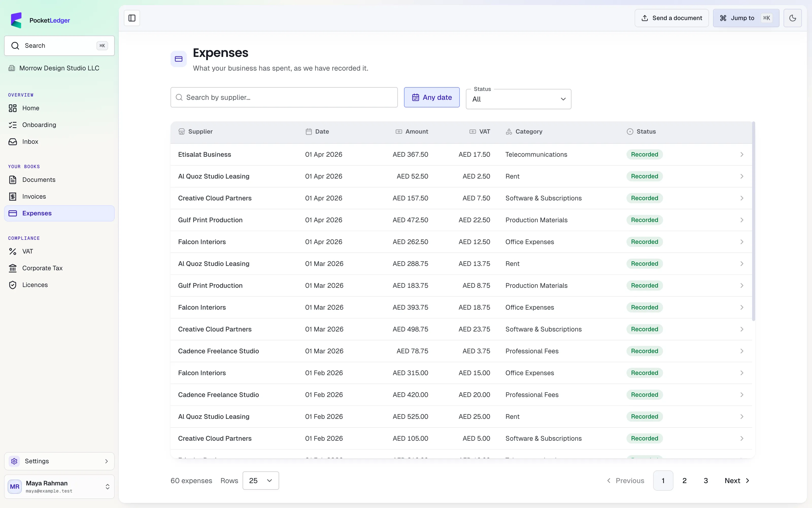This screenshot has height=508, width=812.
Task: Focus the Search by supplier field
Action: (284, 98)
